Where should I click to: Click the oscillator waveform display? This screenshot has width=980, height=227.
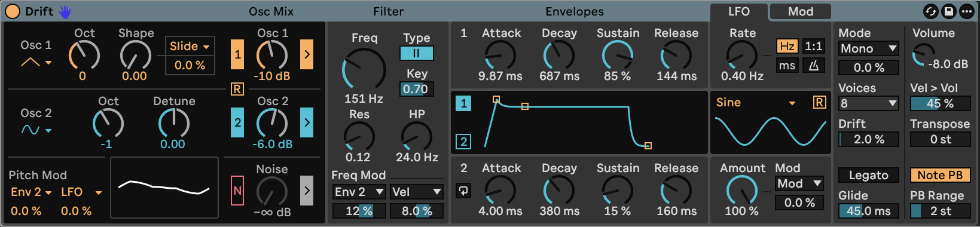pos(164,188)
